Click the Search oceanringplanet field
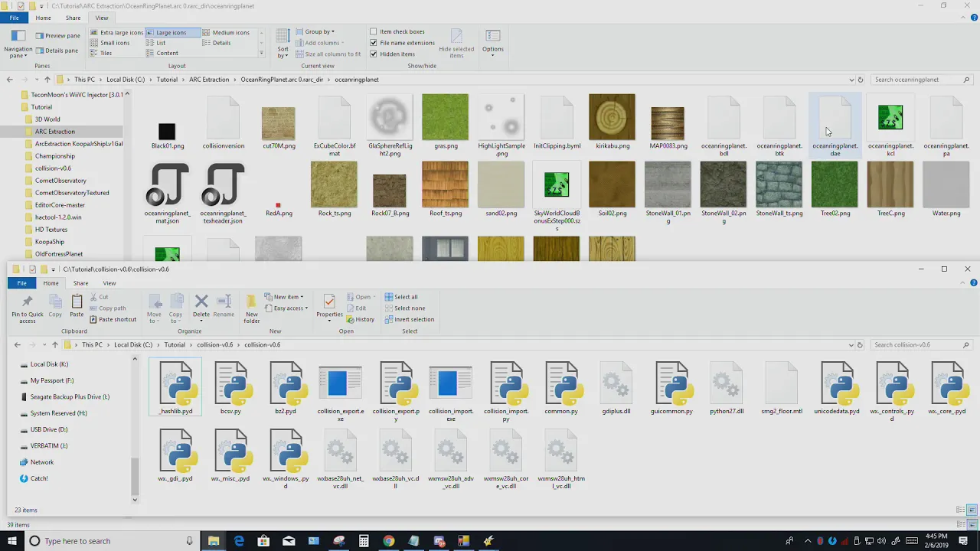This screenshot has height=551, width=980. point(922,80)
